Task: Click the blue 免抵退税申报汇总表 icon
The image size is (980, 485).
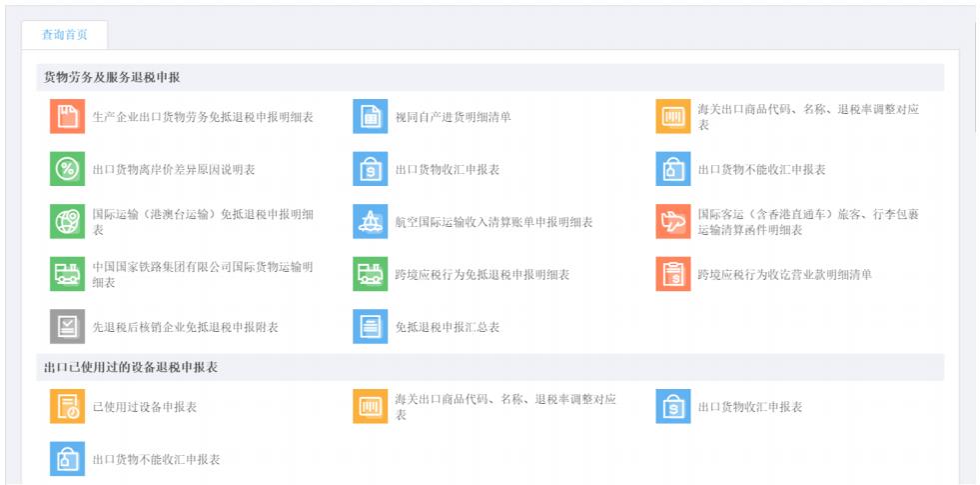Action: click(370, 326)
